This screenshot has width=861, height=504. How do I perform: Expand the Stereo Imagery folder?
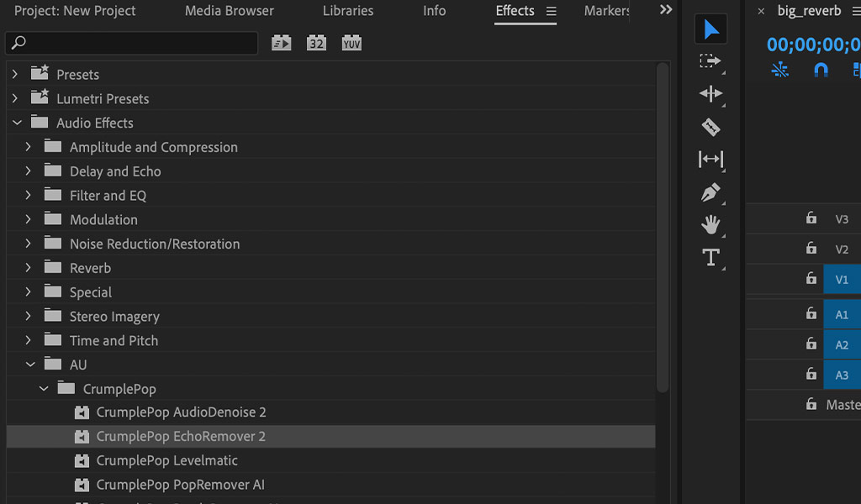[28, 315]
